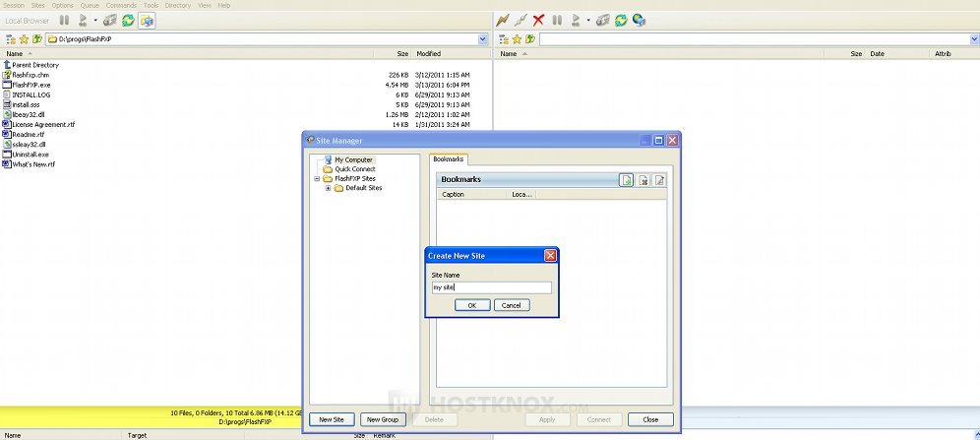The height and width of the screenshot is (440, 980).
Task: Select Quick Connect in Site Manager tree
Action: click(355, 169)
